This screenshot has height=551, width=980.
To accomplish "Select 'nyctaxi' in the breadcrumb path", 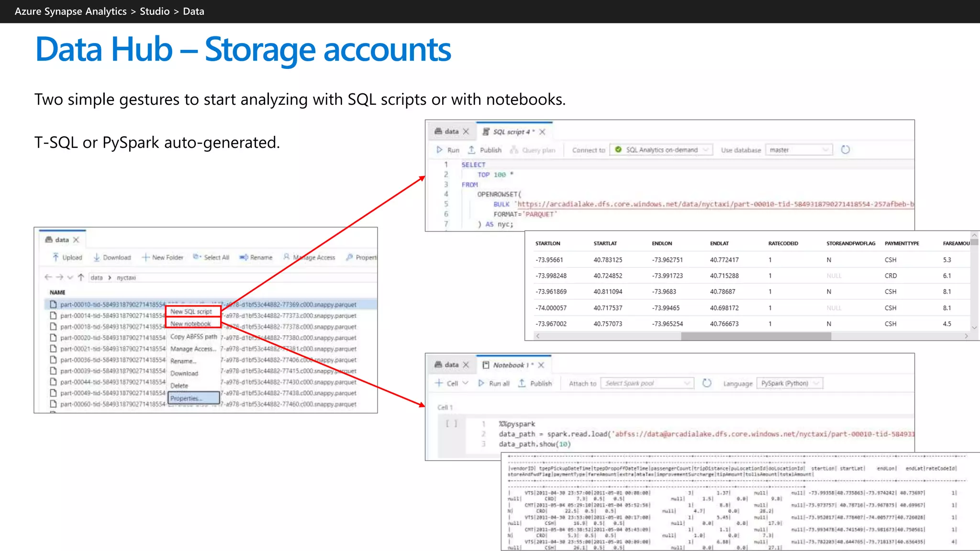I will coord(126,277).
